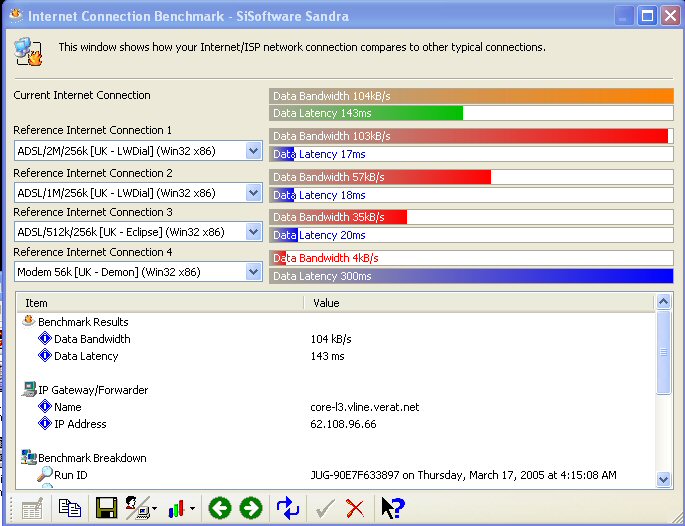Click the context help cursor icon

(391, 509)
